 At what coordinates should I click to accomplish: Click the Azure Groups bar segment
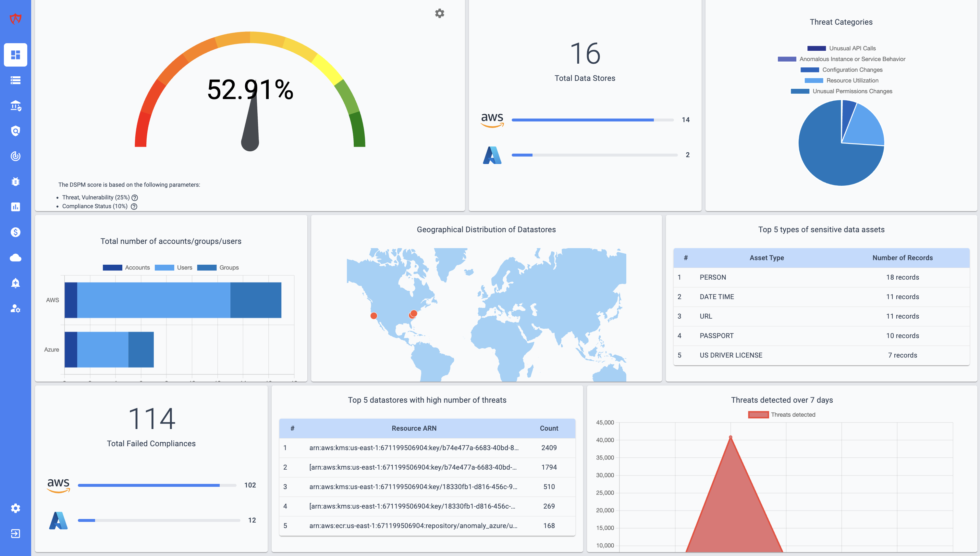click(x=141, y=349)
